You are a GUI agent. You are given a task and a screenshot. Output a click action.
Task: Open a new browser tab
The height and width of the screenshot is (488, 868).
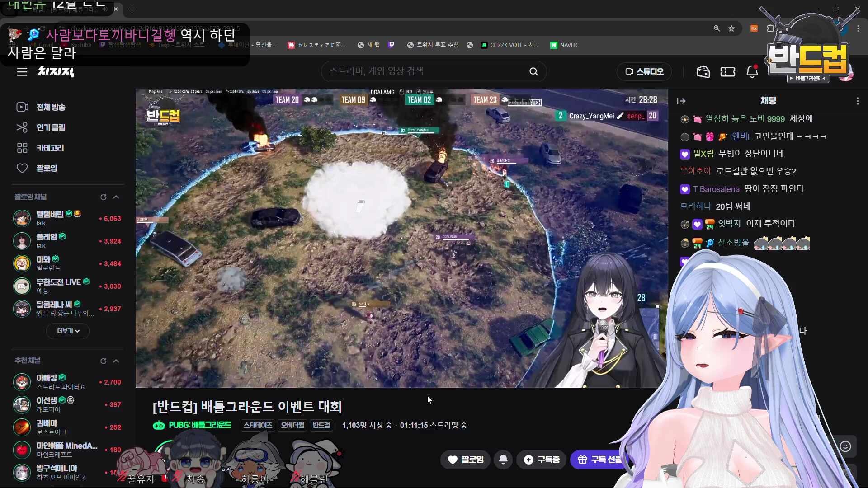coord(132,9)
